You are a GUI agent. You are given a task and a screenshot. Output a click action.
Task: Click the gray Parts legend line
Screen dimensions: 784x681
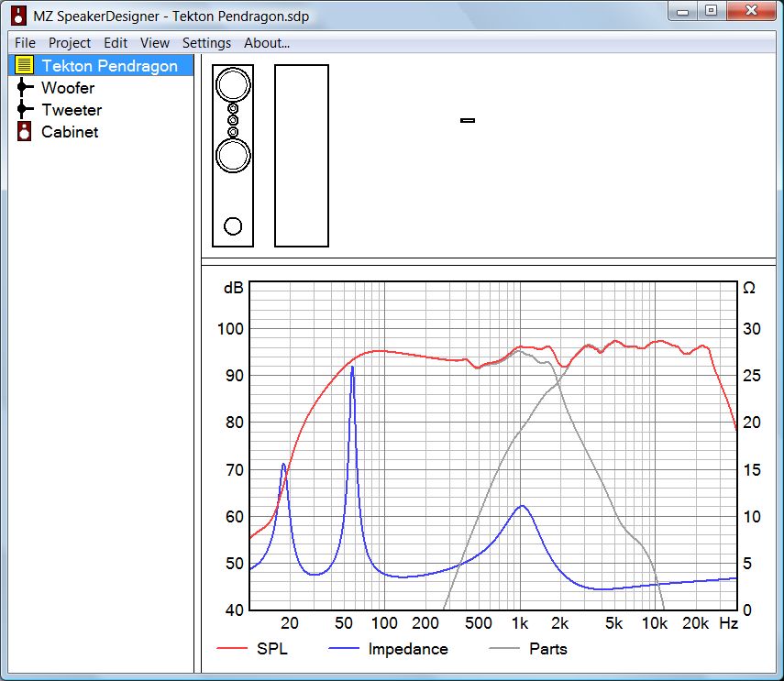504,648
